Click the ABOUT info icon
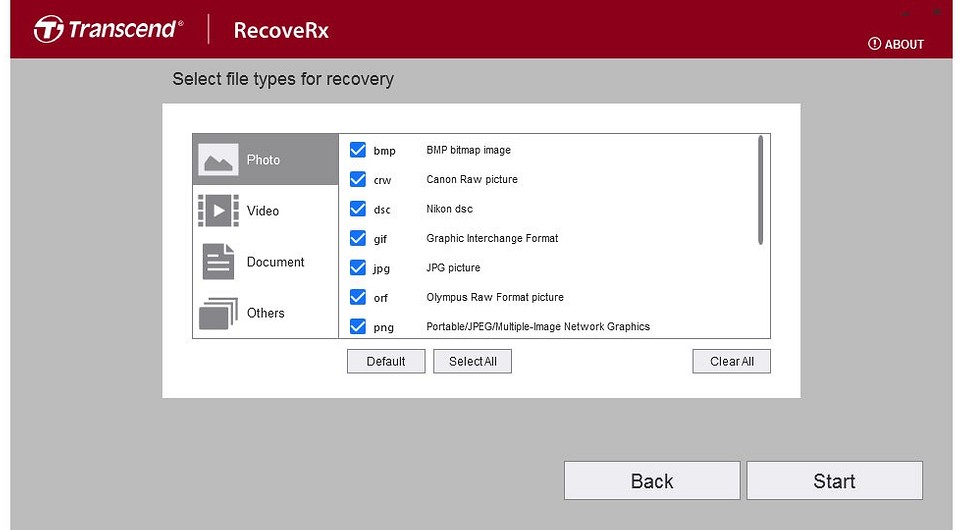Screen dimensions: 960x530 click(x=874, y=44)
